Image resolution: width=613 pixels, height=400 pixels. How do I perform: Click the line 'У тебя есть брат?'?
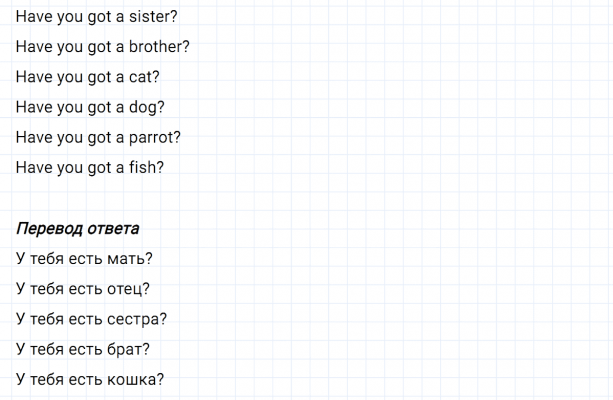(x=83, y=349)
